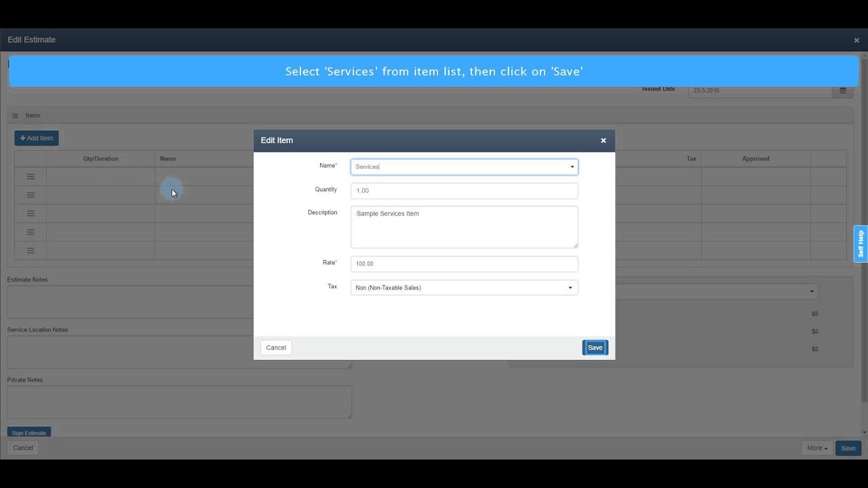This screenshot has height=488, width=868.
Task: Click the third row drag handle icon
Action: point(31,213)
